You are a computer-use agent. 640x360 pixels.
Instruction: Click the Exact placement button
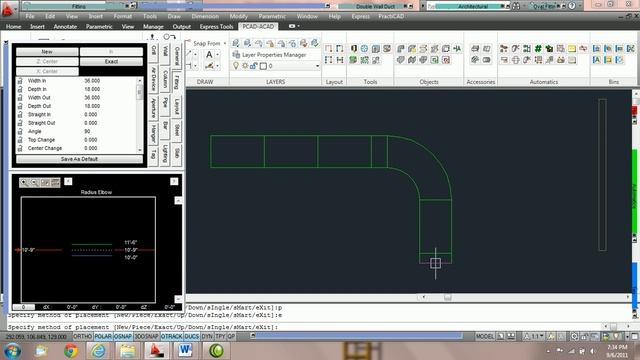tap(111, 62)
